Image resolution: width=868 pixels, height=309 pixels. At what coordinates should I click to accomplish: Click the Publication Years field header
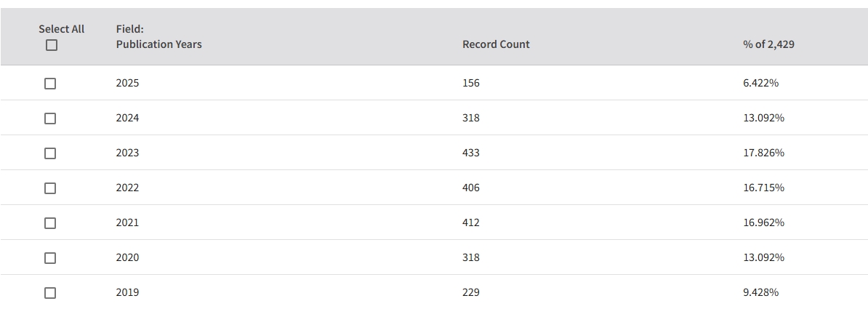tap(158, 44)
